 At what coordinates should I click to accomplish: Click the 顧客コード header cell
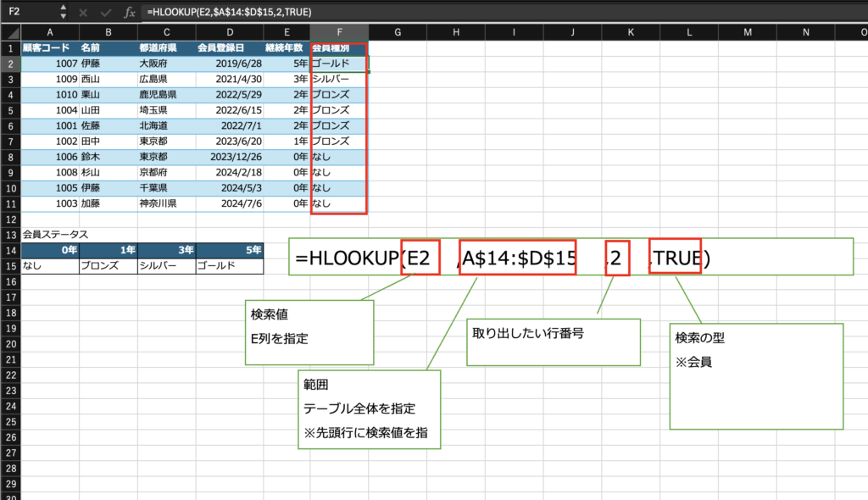50,47
